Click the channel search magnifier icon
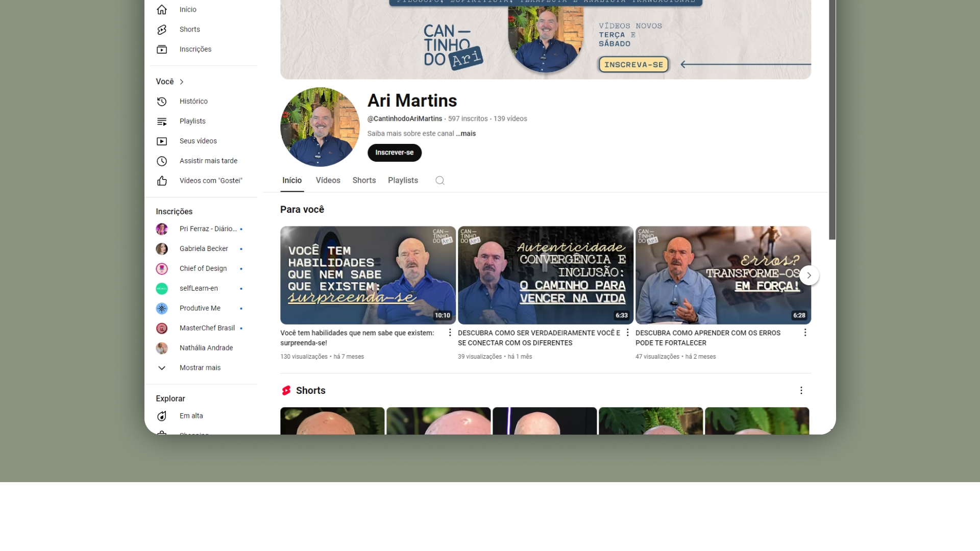980x551 pixels. click(440, 181)
